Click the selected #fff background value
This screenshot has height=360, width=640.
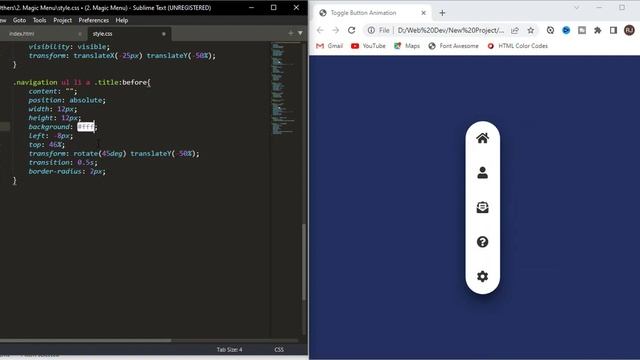[x=86, y=127]
